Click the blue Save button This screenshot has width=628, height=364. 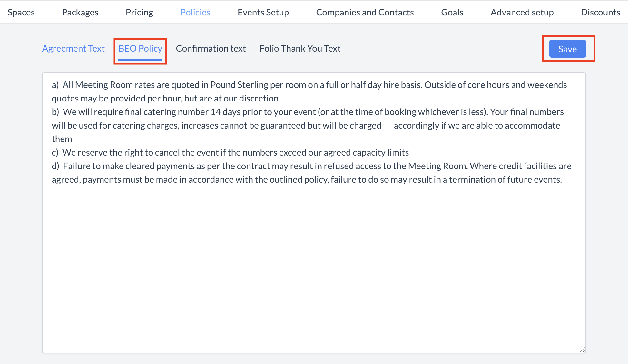(x=567, y=49)
